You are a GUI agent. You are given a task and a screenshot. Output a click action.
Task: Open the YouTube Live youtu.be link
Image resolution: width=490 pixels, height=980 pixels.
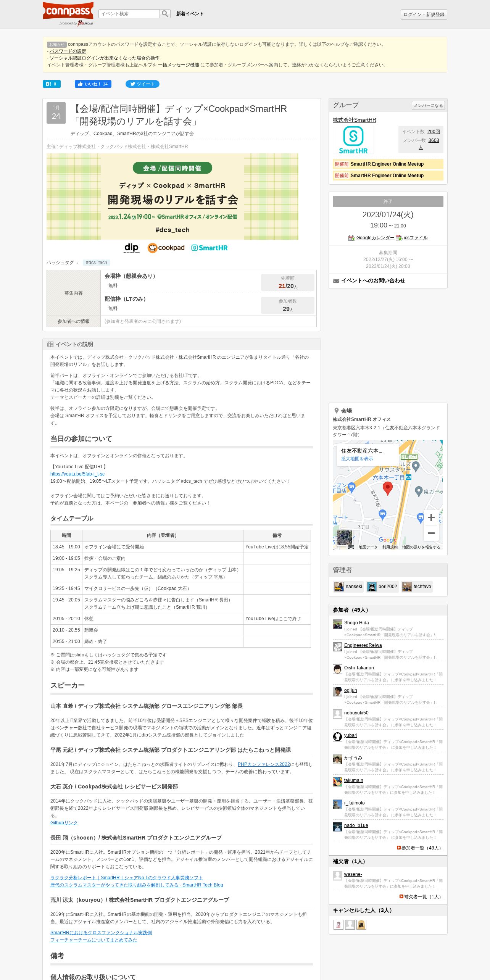77,474
